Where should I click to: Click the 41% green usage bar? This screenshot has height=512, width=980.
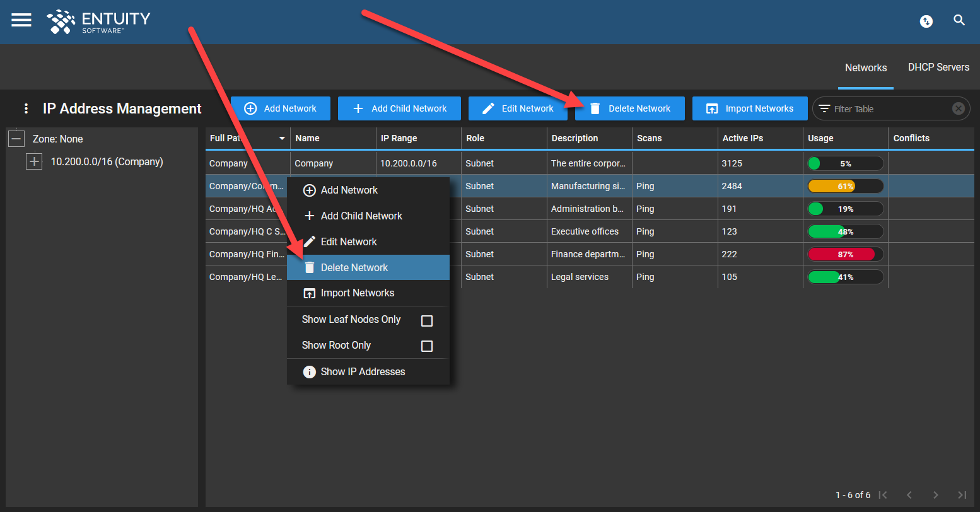coord(846,277)
